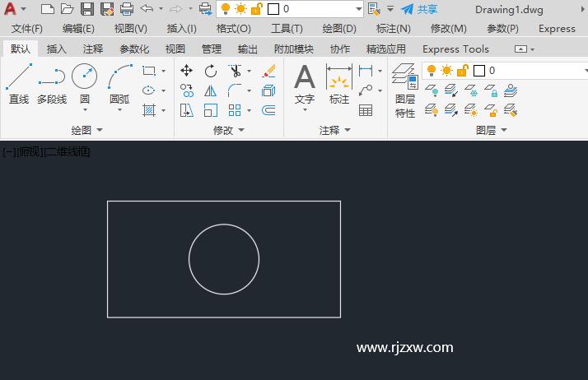Click the Ellipse draw icon
The image size is (588, 380).
pos(149,90)
